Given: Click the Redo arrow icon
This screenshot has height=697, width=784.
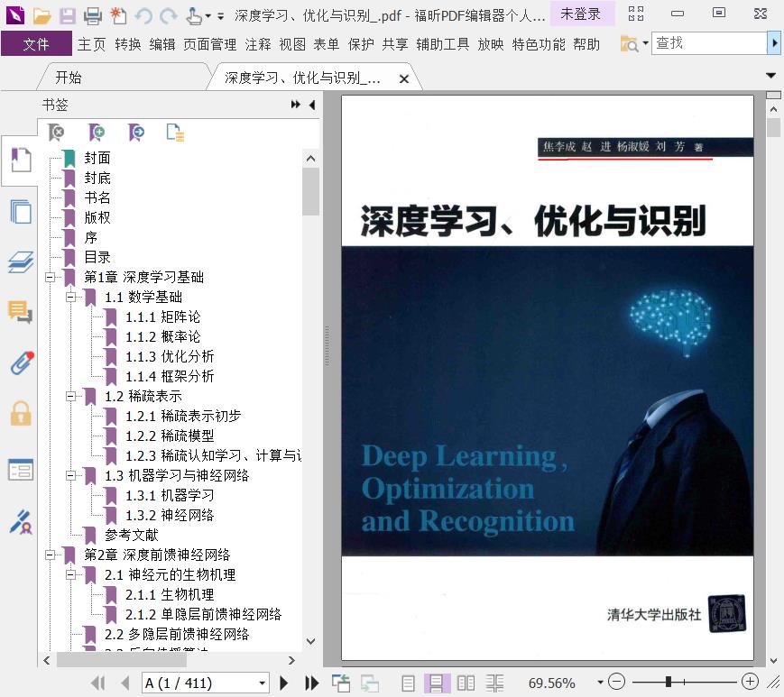Looking at the screenshot, I should point(169,16).
